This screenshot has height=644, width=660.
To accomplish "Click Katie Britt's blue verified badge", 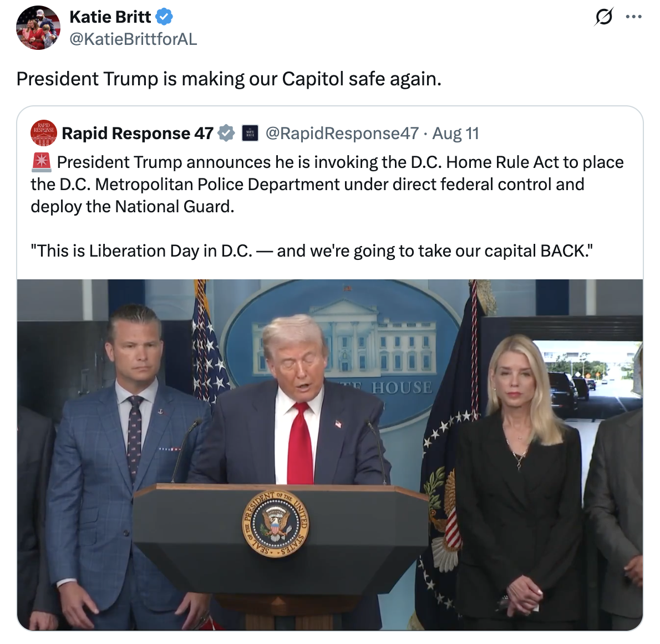I will (164, 17).
